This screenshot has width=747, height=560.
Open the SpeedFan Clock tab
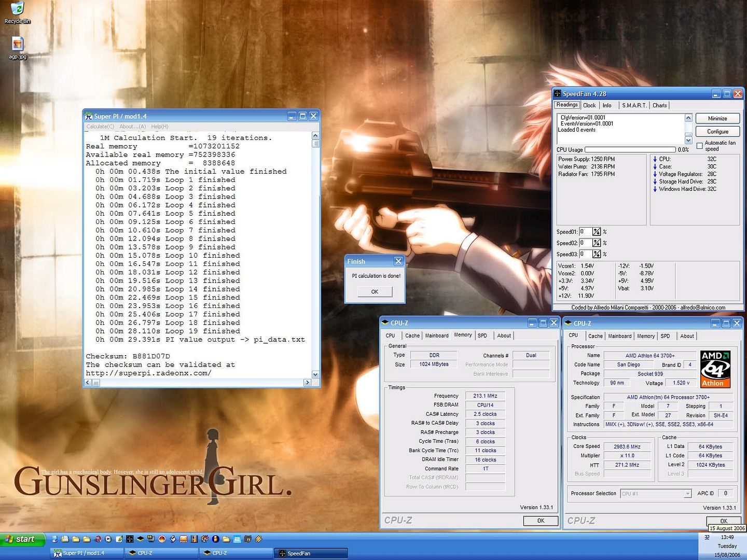[589, 105]
